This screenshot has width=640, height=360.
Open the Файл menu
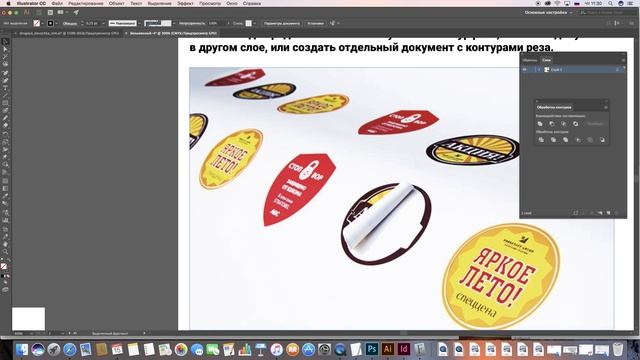tap(57, 3)
